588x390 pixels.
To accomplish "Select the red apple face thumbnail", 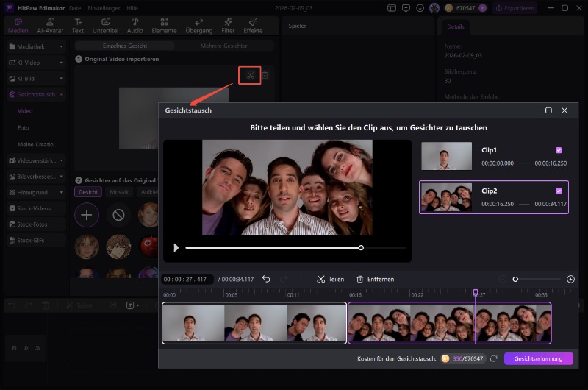I will [149, 247].
